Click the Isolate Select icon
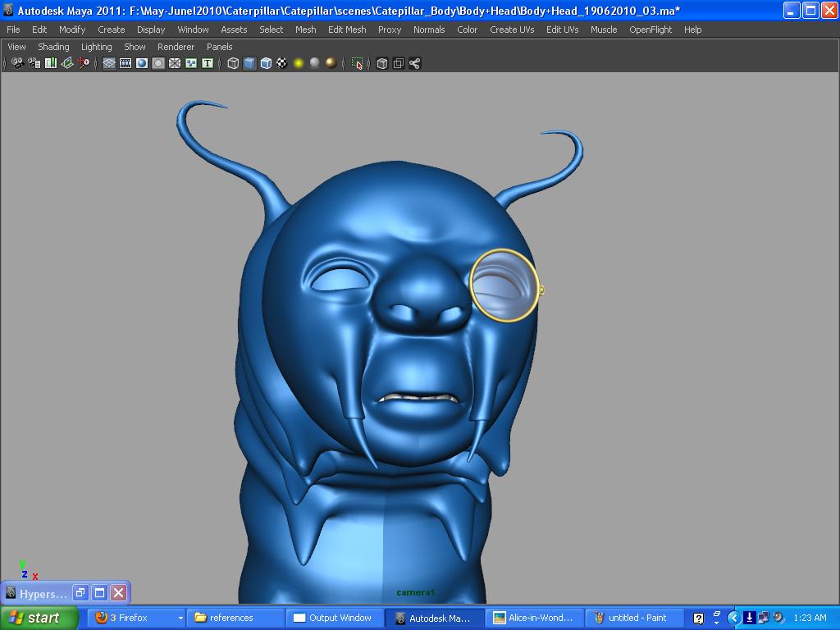The height and width of the screenshot is (630, 840). tap(357, 63)
